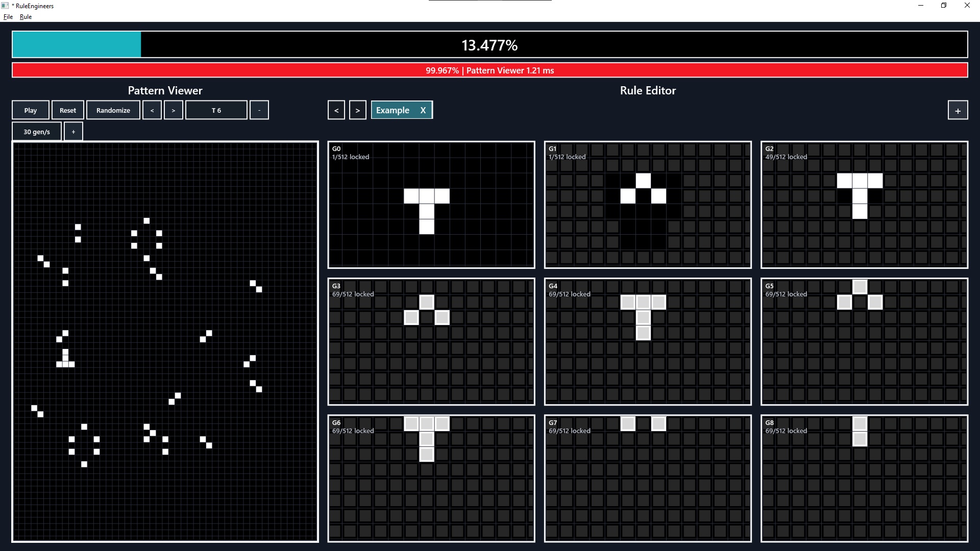Close the Example tab with X

[423, 110]
